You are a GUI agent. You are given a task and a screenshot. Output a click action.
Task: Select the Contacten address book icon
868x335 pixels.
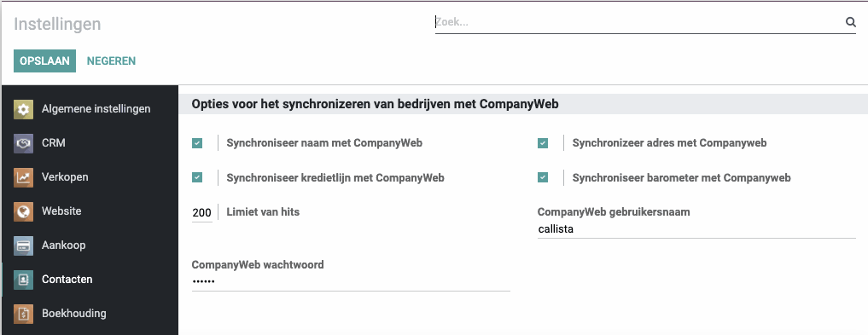point(23,280)
